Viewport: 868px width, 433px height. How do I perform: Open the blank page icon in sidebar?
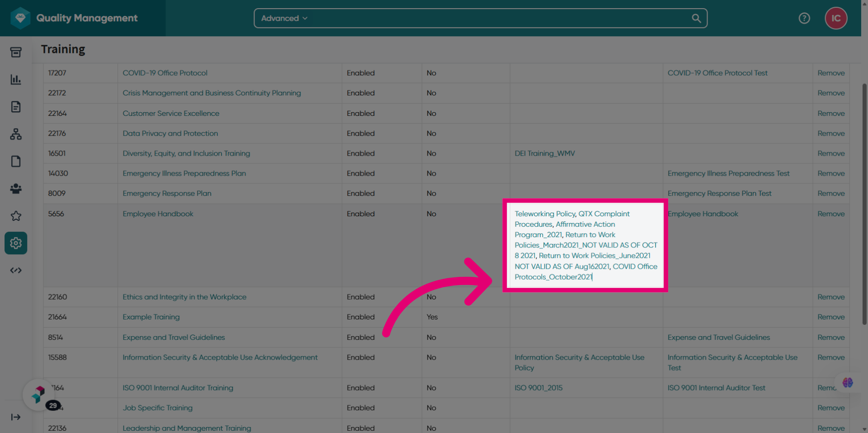(x=16, y=162)
